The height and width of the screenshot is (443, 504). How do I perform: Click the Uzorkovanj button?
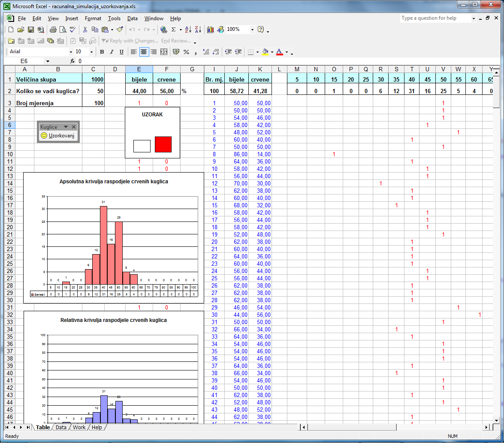57,136
